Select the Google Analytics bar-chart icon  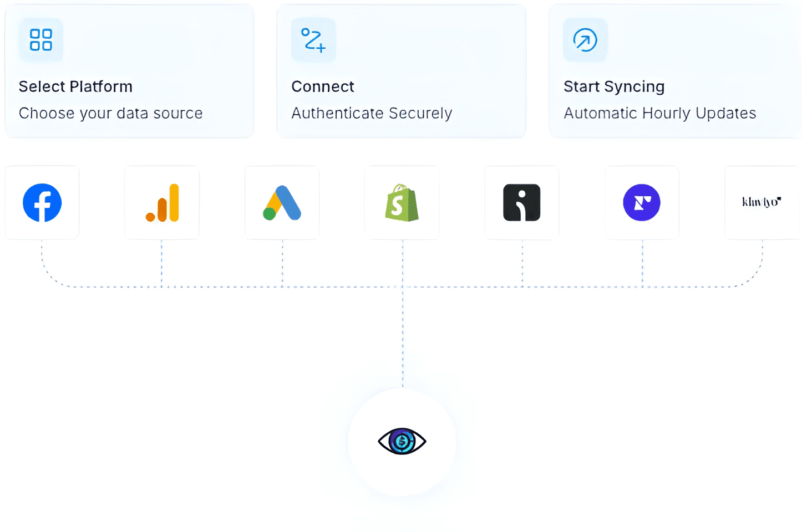coord(163,203)
